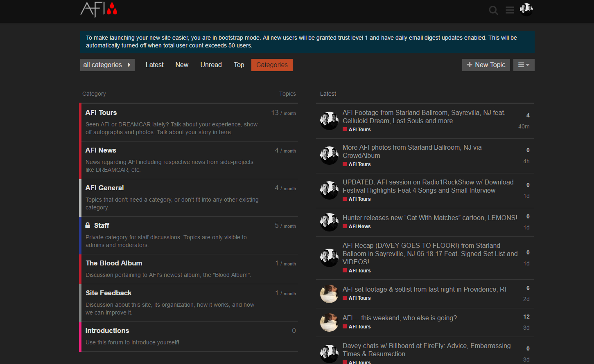Click the lock icon beside Staff
Screen dimensions: 594x364
[88, 225]
